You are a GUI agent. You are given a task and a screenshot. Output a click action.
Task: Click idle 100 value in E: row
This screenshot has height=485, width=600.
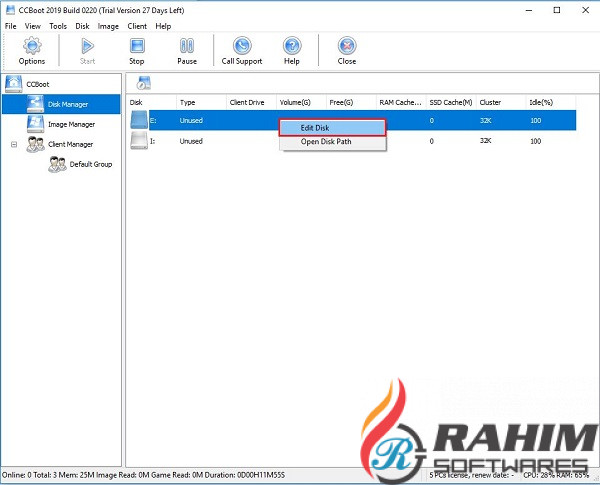point(535,120)
